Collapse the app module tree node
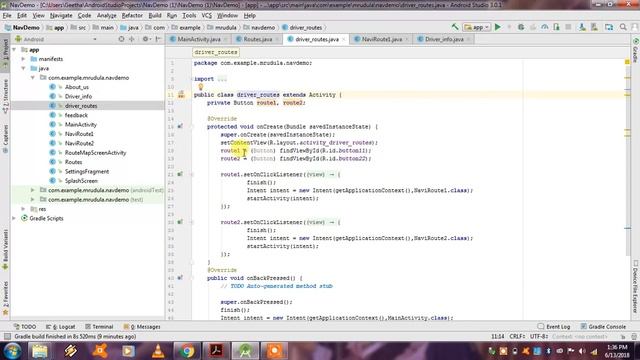This screenshot has height=360, width=640. (15, 49)
